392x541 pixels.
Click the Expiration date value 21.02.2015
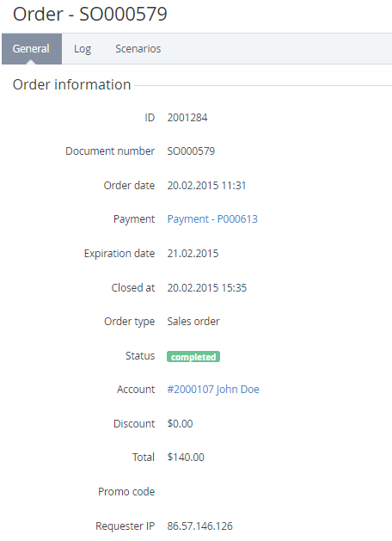[x=193, y=253]
